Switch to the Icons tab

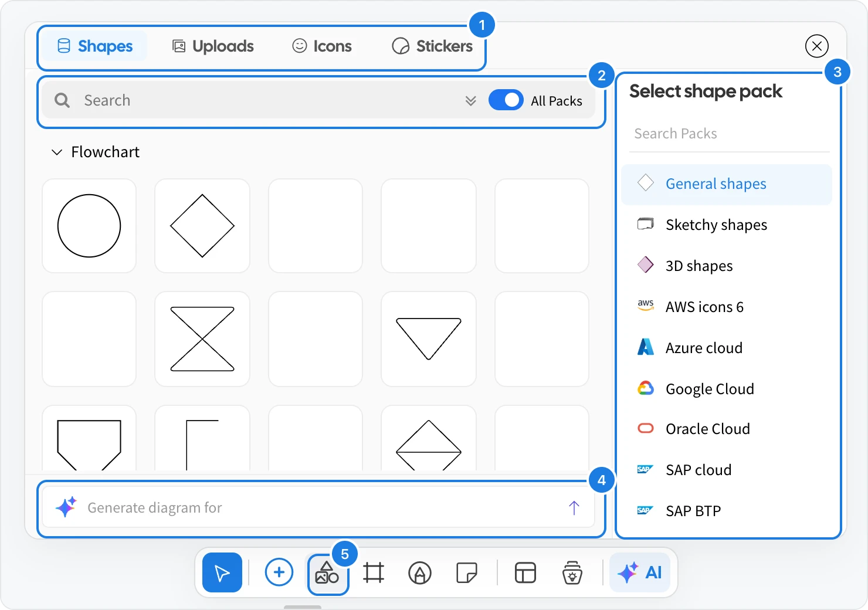click(x=322, y=46)
